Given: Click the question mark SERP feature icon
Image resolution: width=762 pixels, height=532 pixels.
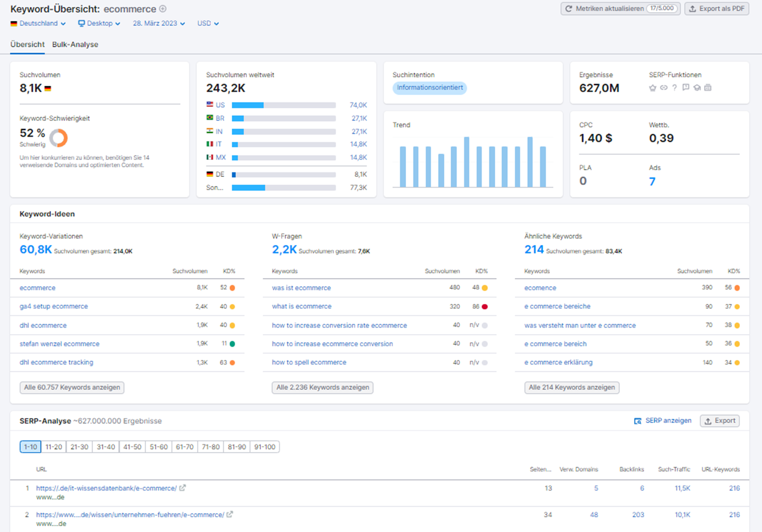Looking at the screenshot, I should [675, 88].
